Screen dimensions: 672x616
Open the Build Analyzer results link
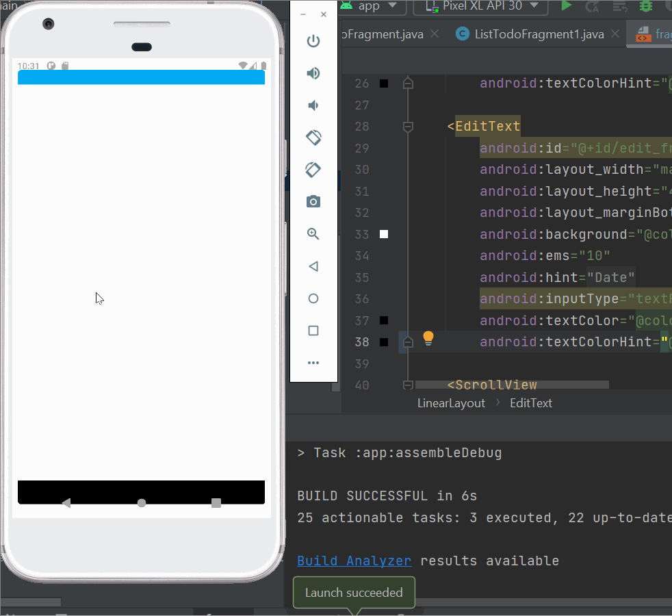pyautogui.click(x=354, y=560)
